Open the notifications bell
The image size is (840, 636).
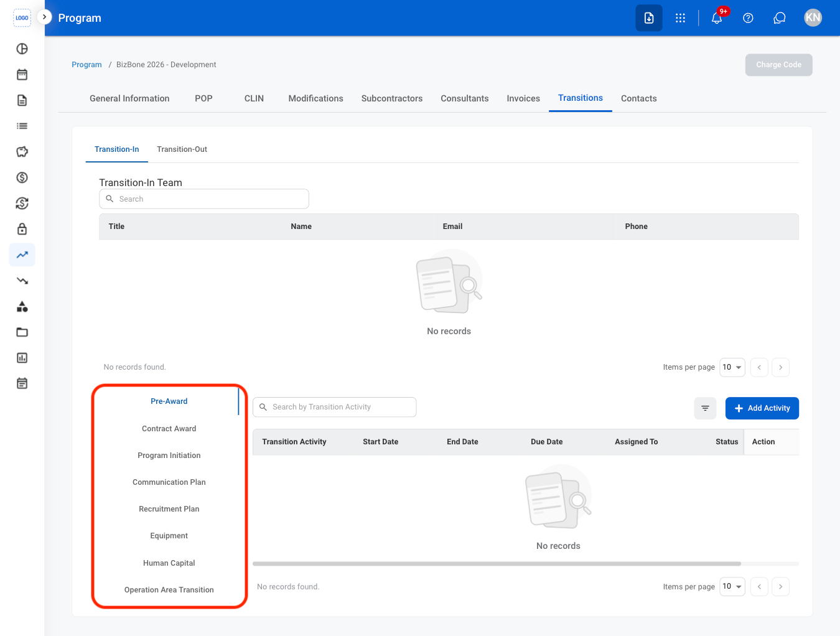tap(717, 18)
